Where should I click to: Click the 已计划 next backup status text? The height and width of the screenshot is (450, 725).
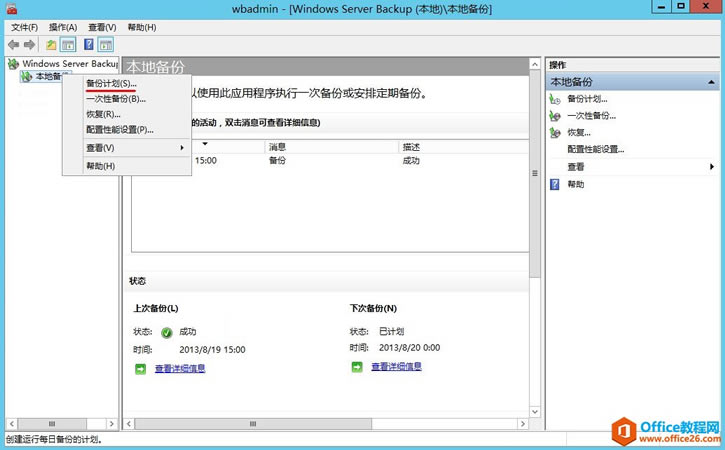[392, 332]
